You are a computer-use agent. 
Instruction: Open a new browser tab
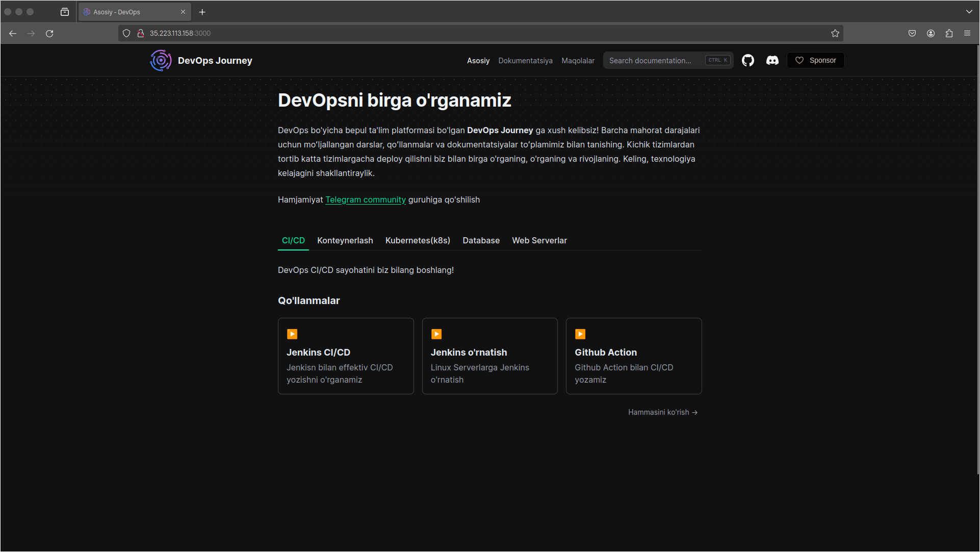pyautogui.click(x=202, y=12)
